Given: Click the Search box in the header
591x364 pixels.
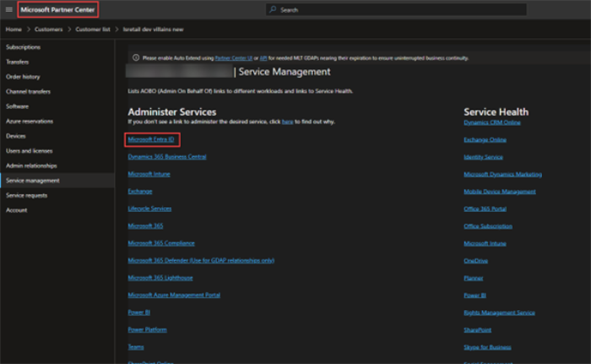Looking at the screenshot, I should [395, 9].
